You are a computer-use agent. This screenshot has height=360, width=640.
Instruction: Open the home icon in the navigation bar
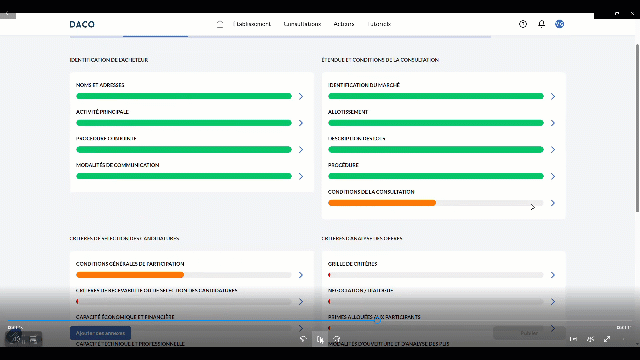[220, 24]
